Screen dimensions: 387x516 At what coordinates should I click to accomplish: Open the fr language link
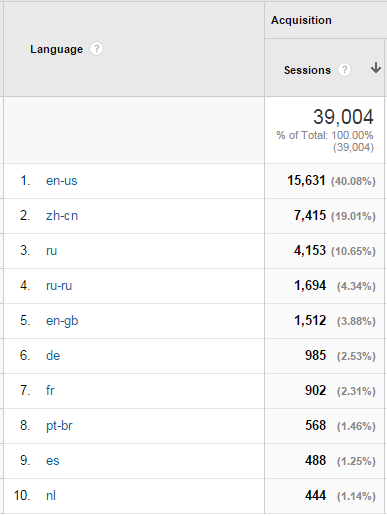[x=50, y=390]
